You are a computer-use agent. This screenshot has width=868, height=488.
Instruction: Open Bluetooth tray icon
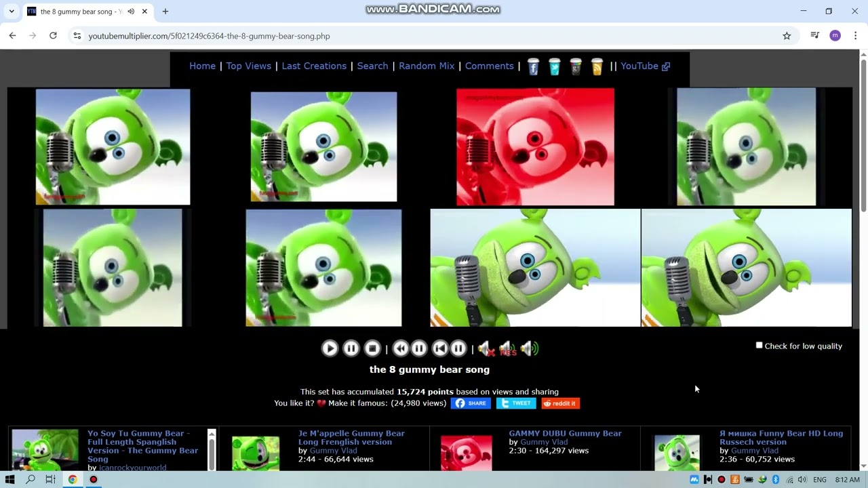pyautogui.click(x=776, y=480)
